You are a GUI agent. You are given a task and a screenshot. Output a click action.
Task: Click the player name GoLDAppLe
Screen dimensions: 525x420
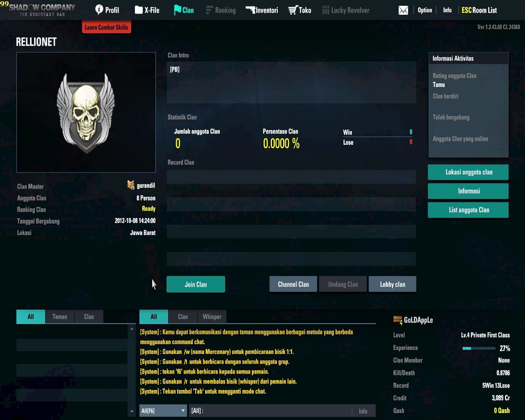(x=418, y=320)
